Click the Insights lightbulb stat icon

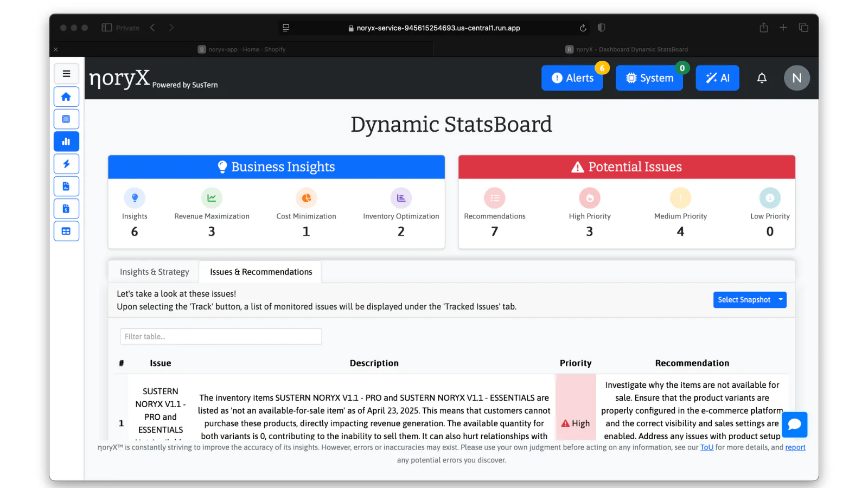click(x=135, y=197)
